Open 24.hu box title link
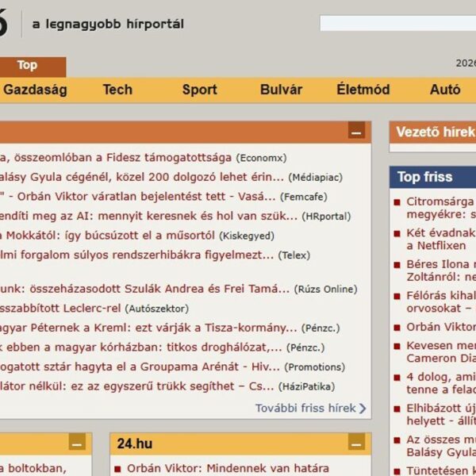 [135, 443]
